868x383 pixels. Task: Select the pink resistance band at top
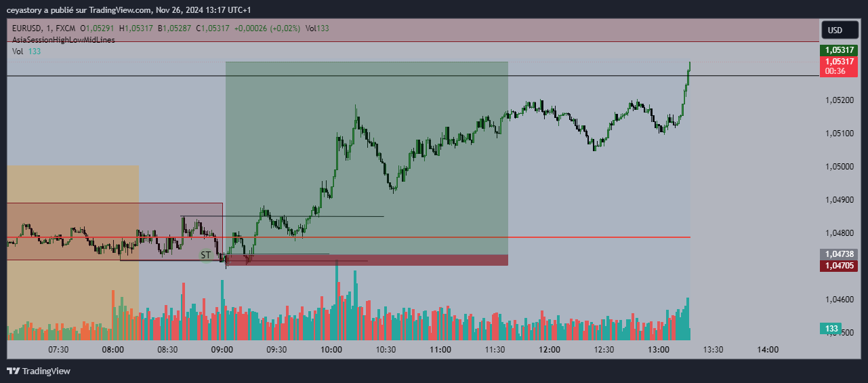point(407,31)
